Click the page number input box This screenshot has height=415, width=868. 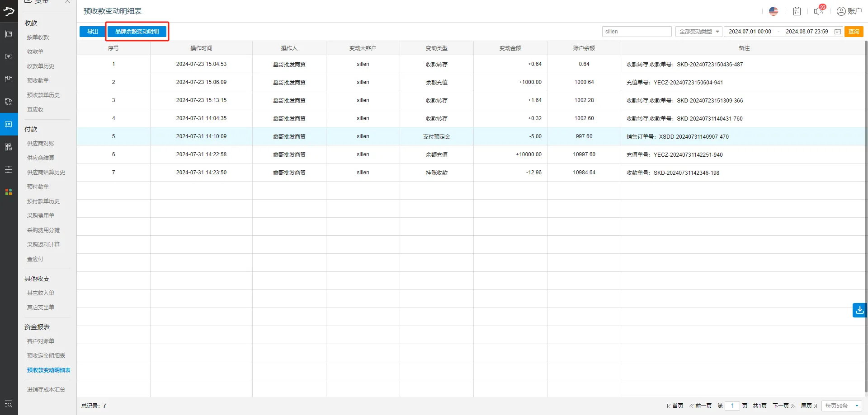pyautogui.click(x=732, y=406)
